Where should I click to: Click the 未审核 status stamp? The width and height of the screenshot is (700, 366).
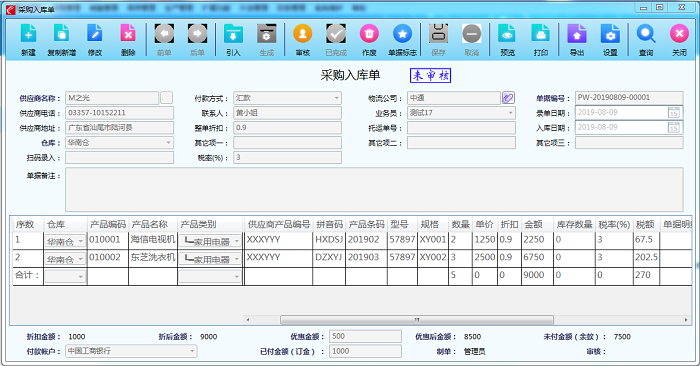(x=430, y=75)
